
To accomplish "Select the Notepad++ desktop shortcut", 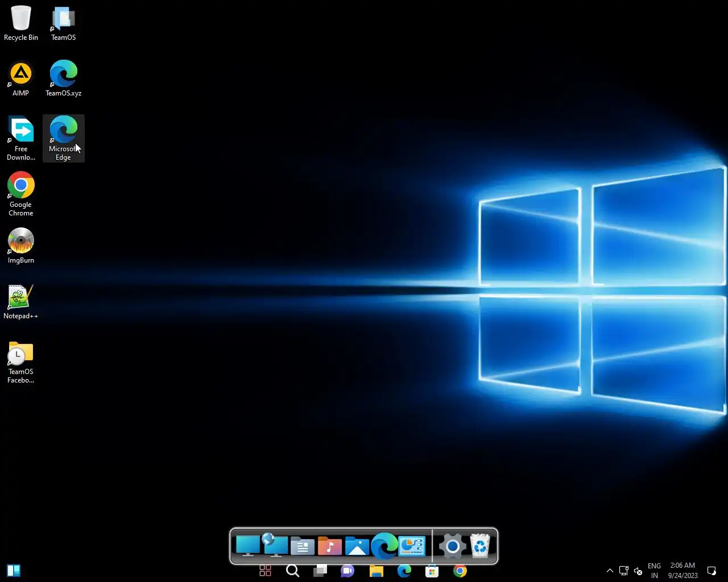I will (21, 302).
